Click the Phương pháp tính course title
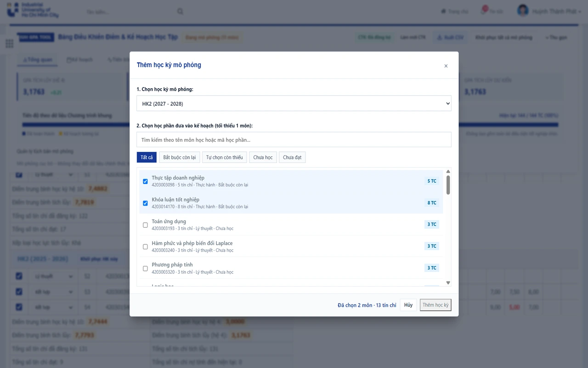588x368 pixels. click(x=172, y=264)
